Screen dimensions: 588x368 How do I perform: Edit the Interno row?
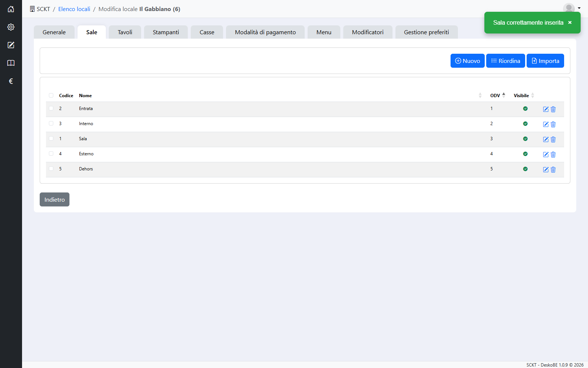tap(546, 124)
